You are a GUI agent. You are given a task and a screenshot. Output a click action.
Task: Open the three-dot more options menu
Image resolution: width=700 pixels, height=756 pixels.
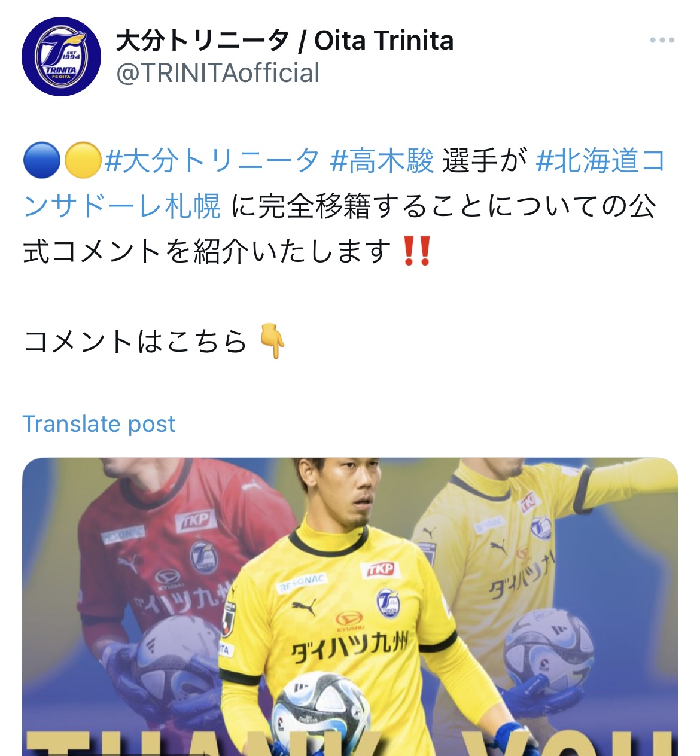(x=662, y=40)
